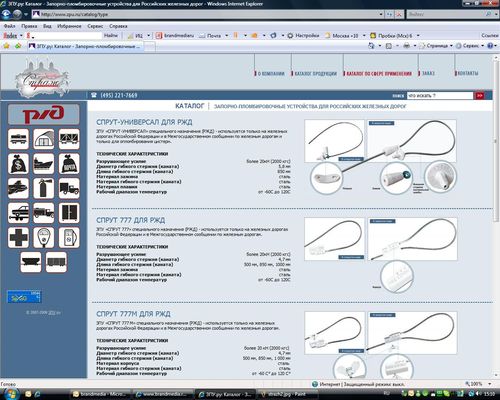Select the parking meter category icon
The height and width of the screenshot is (400, 500).
click(x=44, y=238)
